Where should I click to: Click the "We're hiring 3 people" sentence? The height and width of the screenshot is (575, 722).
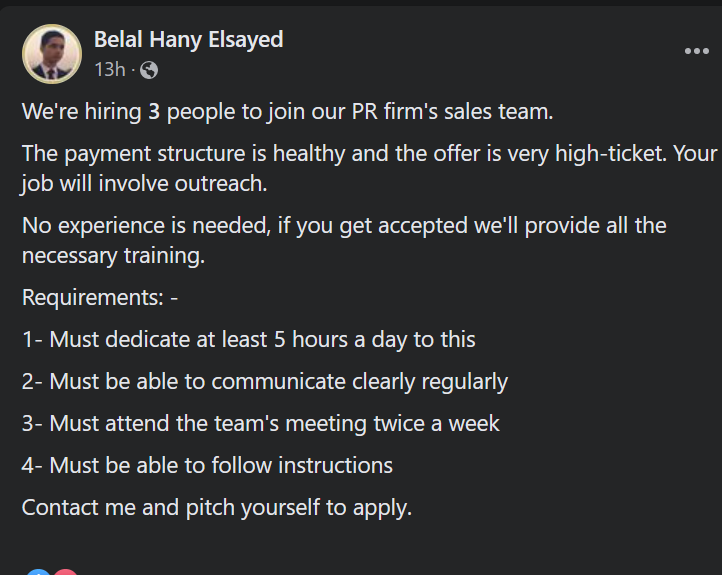point(287,111)
